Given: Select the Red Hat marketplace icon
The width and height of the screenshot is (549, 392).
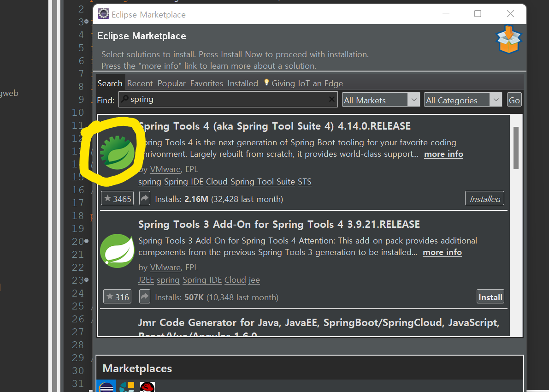Looking at the screenshot, I should coord(148,387).
